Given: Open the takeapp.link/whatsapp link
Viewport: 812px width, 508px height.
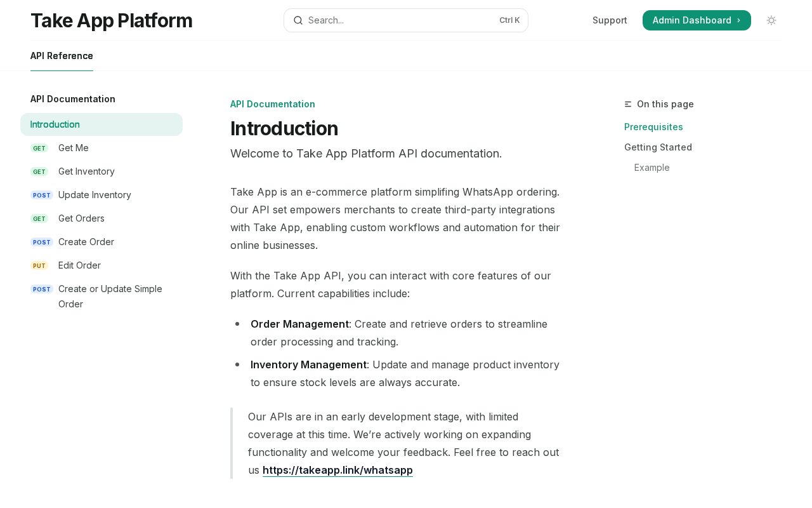Looking at the screenshot, I should point(337,471).
